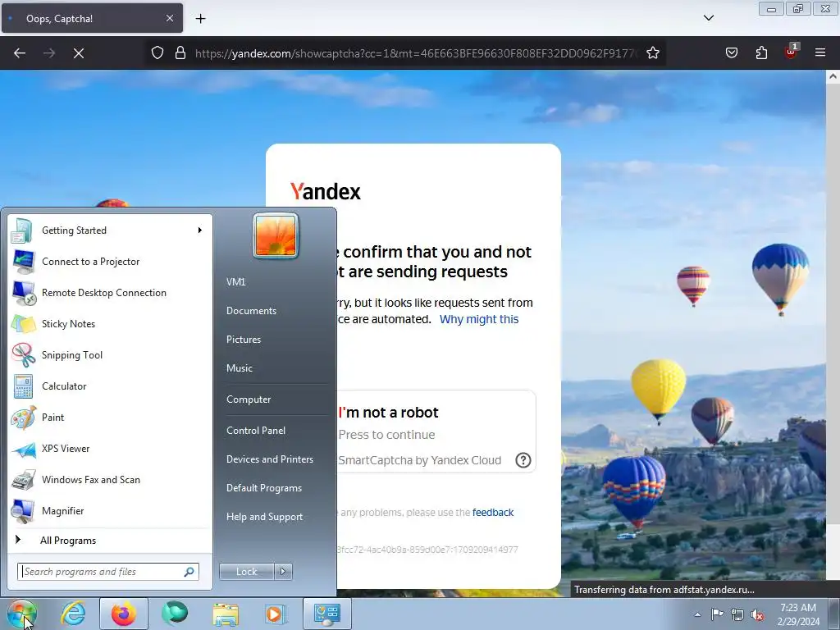Launch Connect to a Projector
This screenshot has height=630, width=840.
110,262
